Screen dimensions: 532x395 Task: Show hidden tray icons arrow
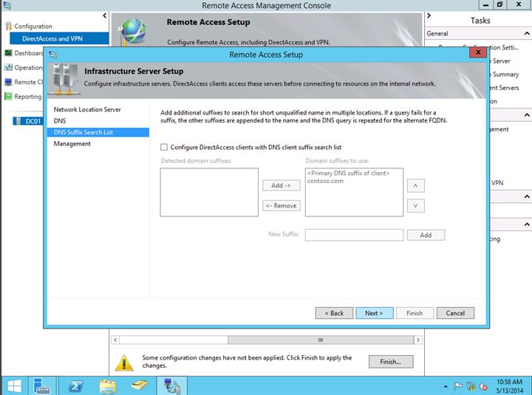pos(446,386)
